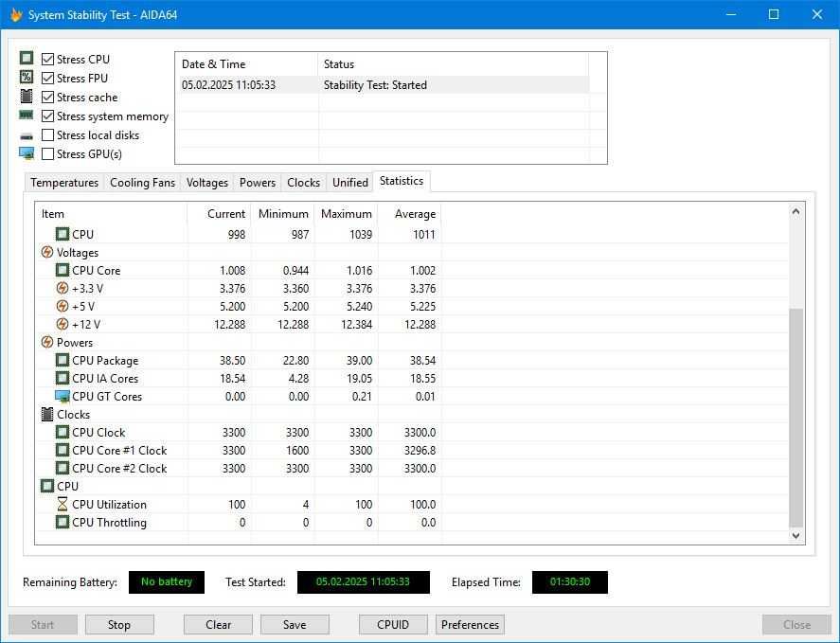Stop the stability test
This screenshot has height=643, width=840.
[119, 625]
